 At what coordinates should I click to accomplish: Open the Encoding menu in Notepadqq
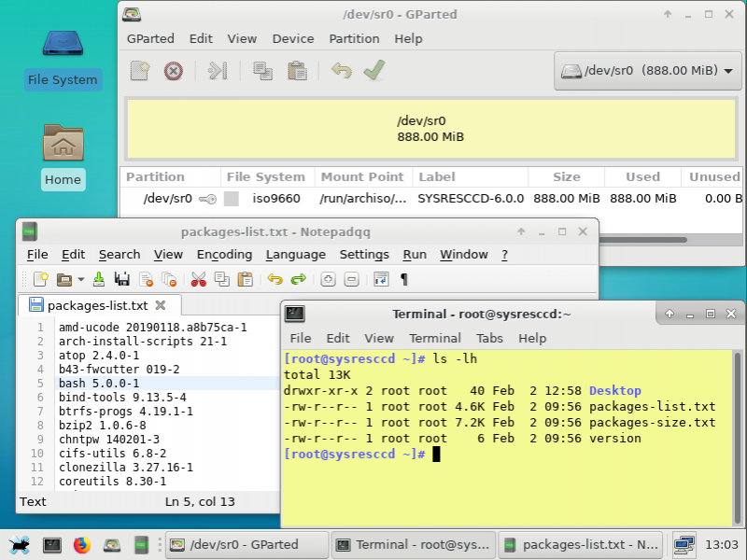pos(224,254)
